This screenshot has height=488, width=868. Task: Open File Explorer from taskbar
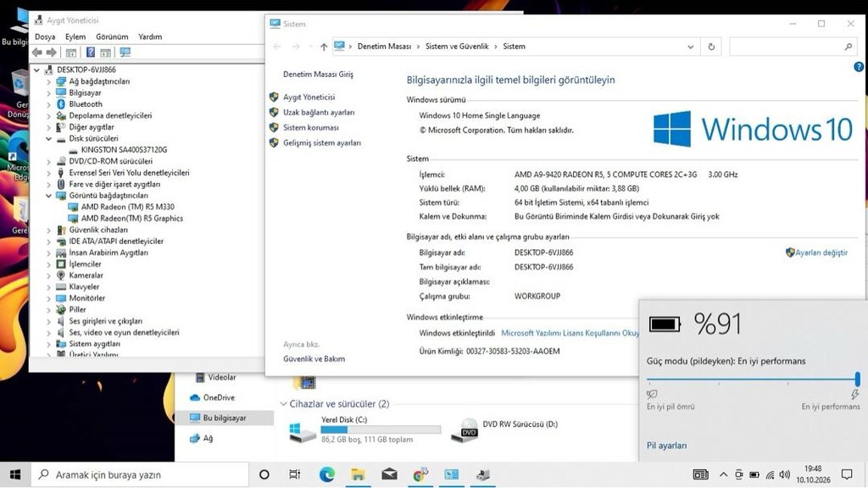click(x=359, y=474)
